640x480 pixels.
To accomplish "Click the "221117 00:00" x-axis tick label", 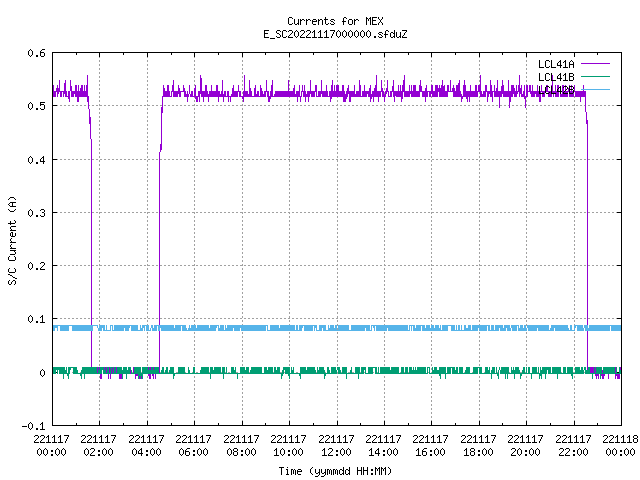I will coord(51,446).
